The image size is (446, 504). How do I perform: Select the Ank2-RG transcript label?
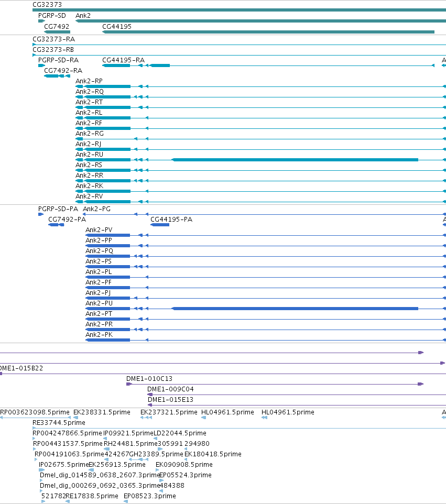tap(90, 134)
